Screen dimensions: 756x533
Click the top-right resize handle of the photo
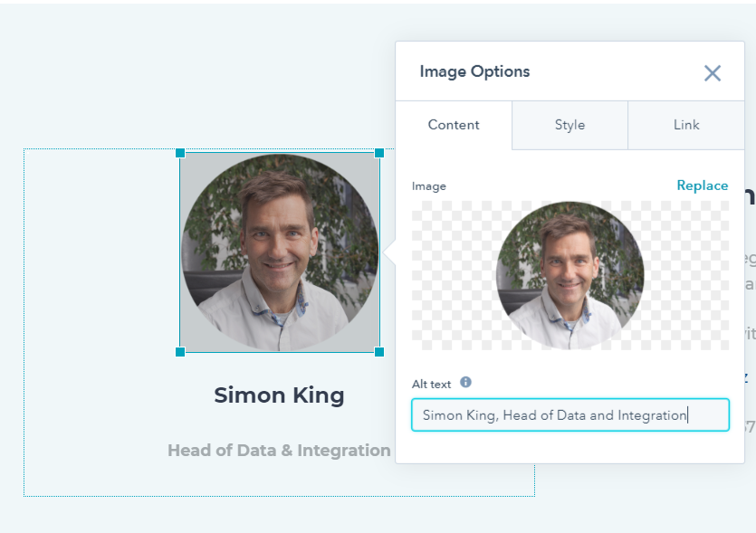point(379,153)
